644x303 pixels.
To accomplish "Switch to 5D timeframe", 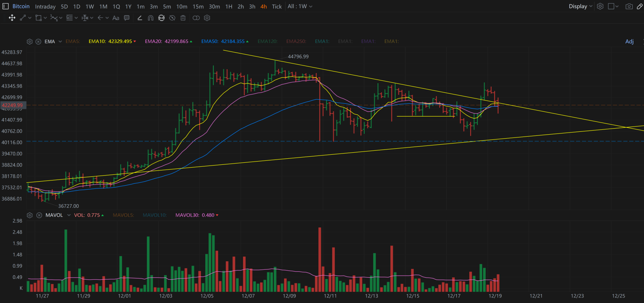I will (64, 6).
